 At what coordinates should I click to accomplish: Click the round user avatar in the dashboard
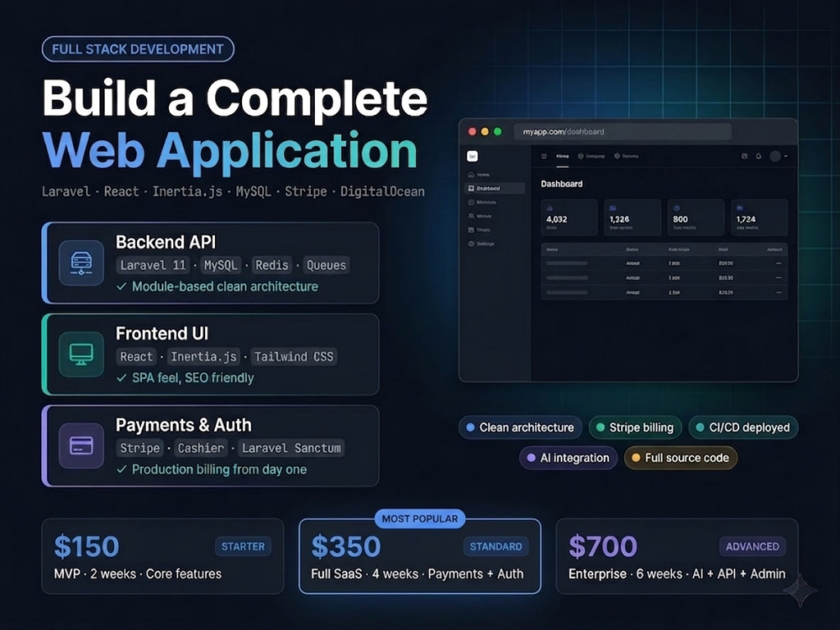tap(774, 156)
